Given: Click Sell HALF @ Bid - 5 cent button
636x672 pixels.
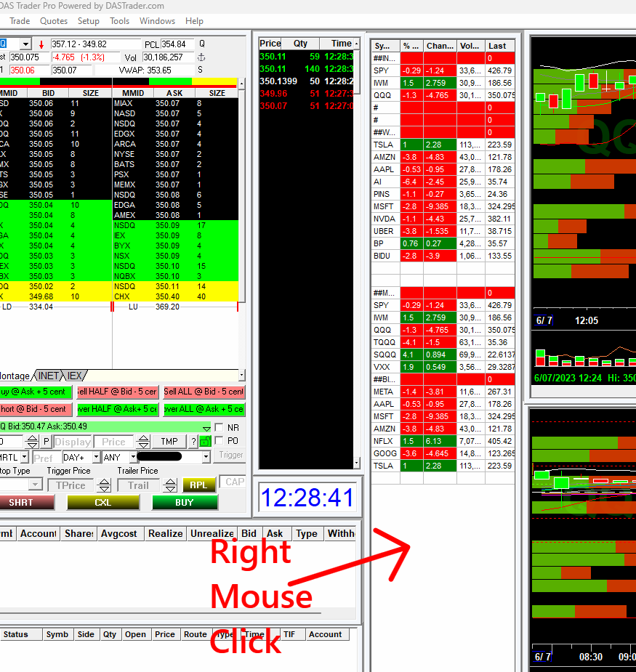Looking at the screenshot, I should click(117, 392).
